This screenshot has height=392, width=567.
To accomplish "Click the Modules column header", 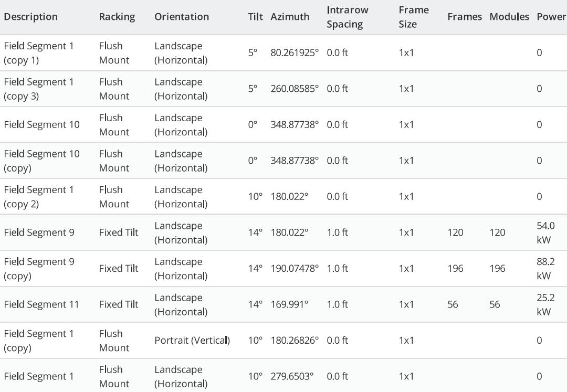I will point(509,17).
